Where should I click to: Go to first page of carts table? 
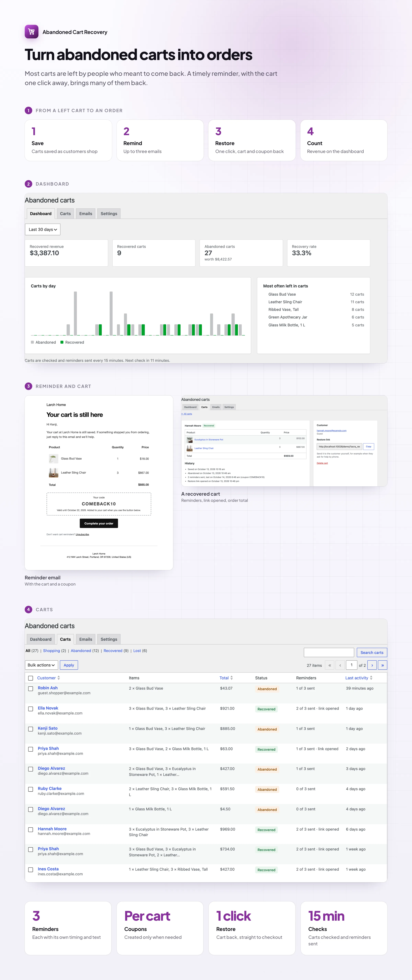click(x=330, y=665)
